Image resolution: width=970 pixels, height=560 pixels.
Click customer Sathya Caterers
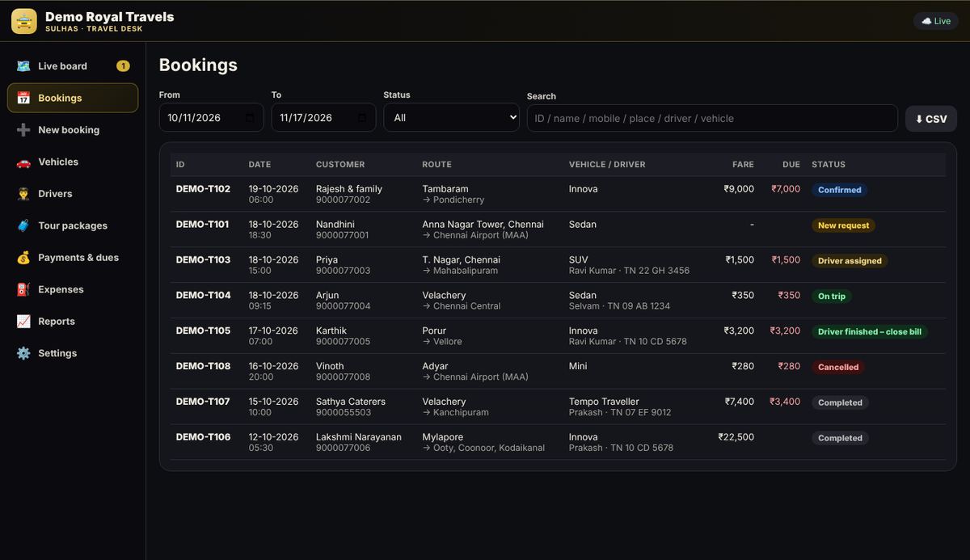(x=351, y=402)
